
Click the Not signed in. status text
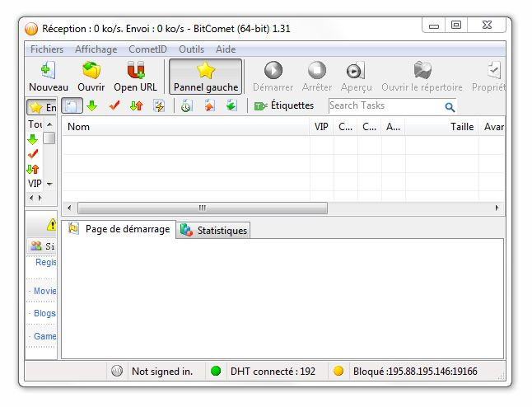click(162, 372)
